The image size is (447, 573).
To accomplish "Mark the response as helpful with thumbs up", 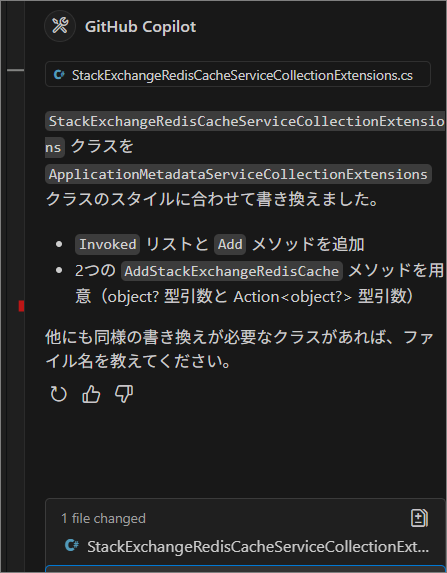I will click(91, 394).
